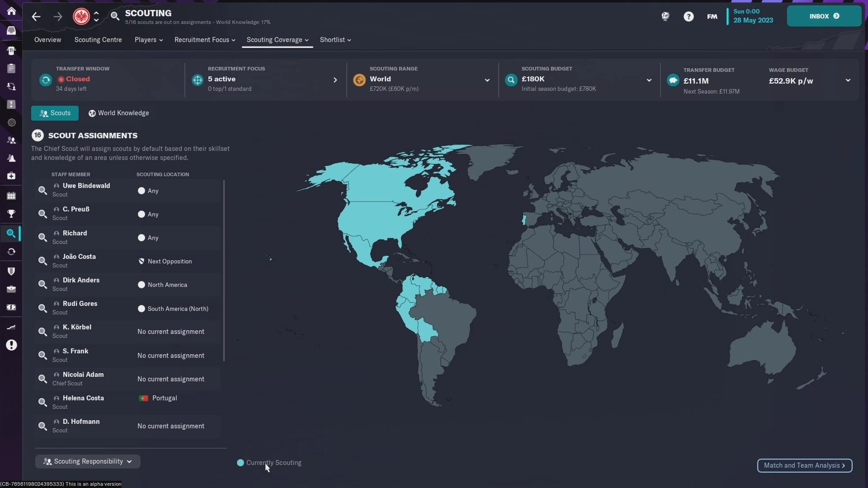Click the scout list vertical scrollbar
This screenshot has width=868, height=488.
[224, 271]
